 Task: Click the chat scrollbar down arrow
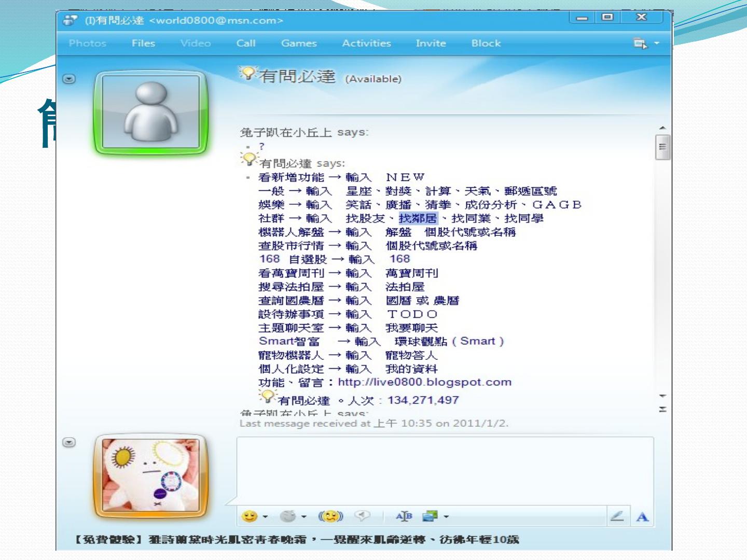[662, 396]
